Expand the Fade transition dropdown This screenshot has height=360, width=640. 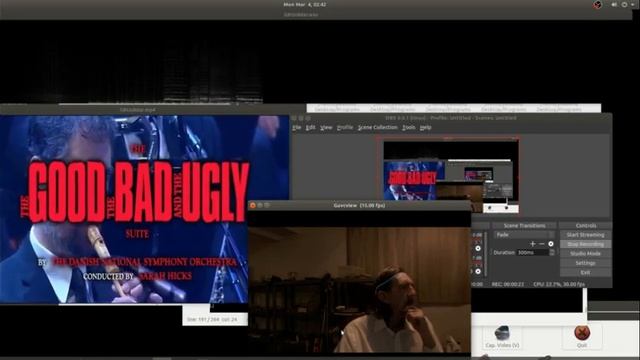point(524,235)
